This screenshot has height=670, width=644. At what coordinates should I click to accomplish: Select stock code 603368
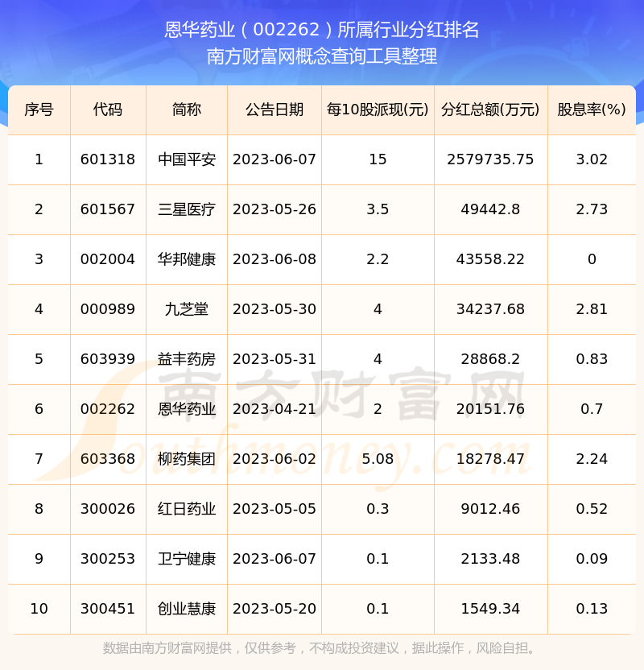[x=108, y=459]
